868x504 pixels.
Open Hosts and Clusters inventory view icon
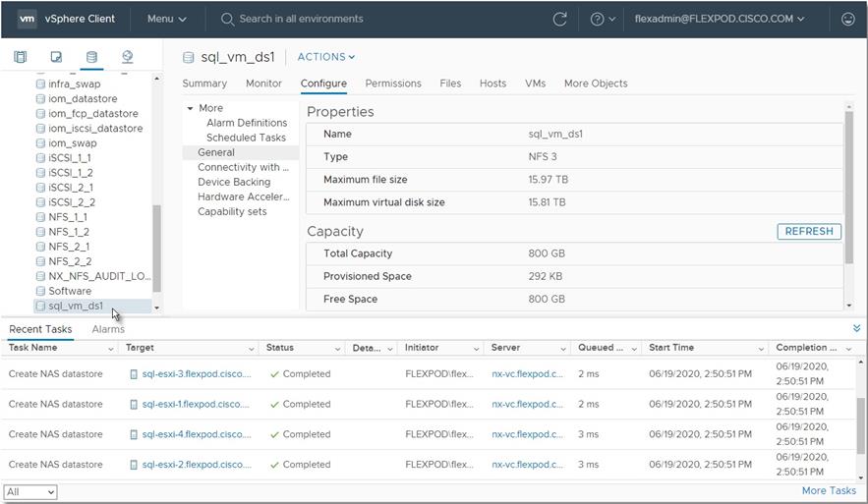(x=20, y=57)
